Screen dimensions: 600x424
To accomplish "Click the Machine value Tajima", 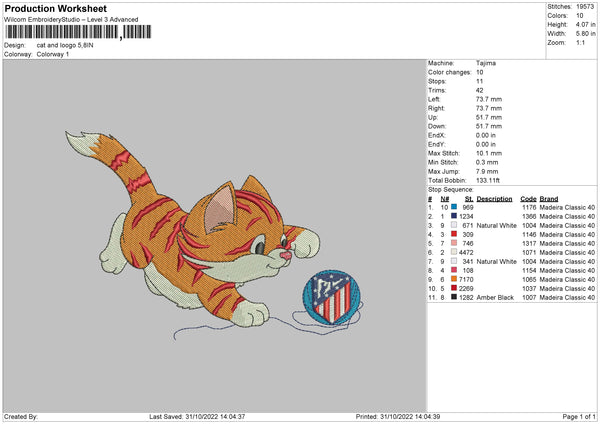I will 486,63.
